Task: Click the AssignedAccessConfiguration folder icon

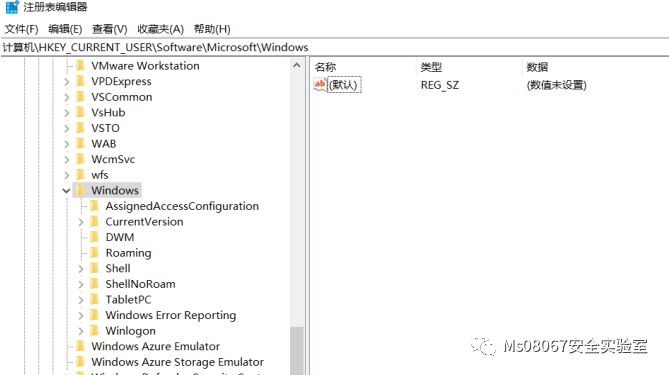Action: (x=95, y=206)
